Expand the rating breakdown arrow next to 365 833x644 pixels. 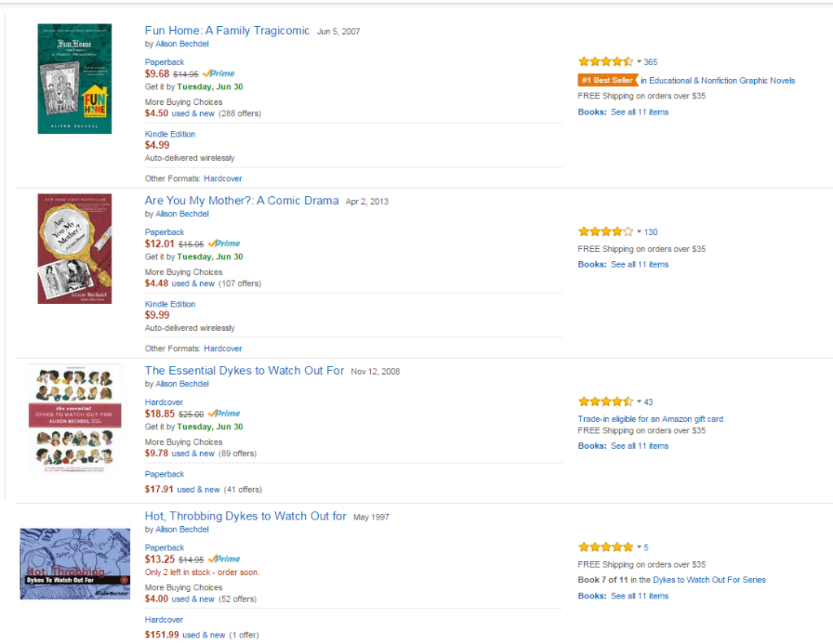[639, 62]
